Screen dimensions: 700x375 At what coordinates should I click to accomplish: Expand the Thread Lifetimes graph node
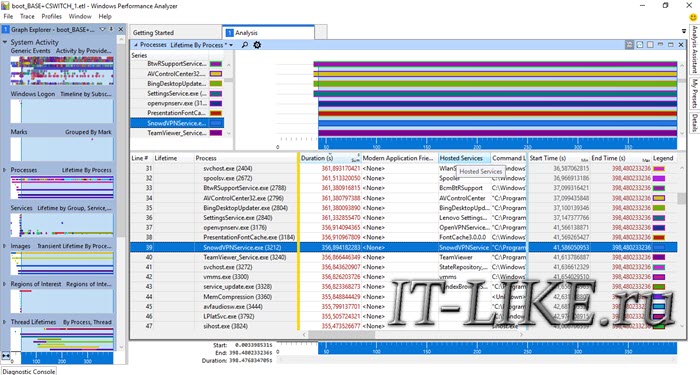(x=5, y=321)
